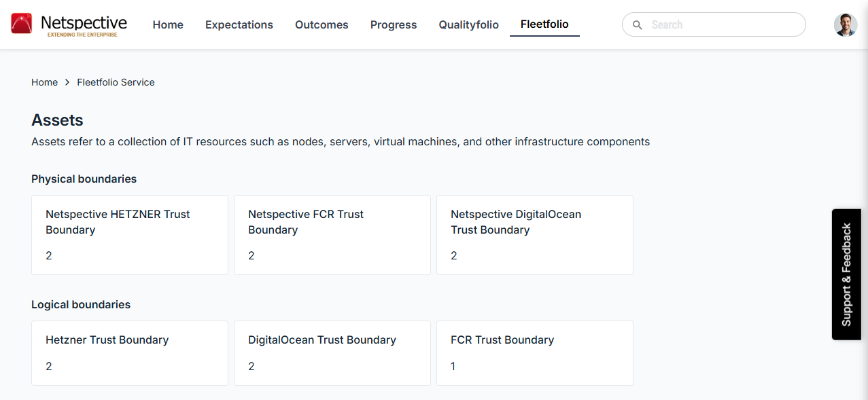Viewport: 868px width, 400px height.
Task: Open Netspective HETZNER Trust Boundary card
Action: coord(130,235)
